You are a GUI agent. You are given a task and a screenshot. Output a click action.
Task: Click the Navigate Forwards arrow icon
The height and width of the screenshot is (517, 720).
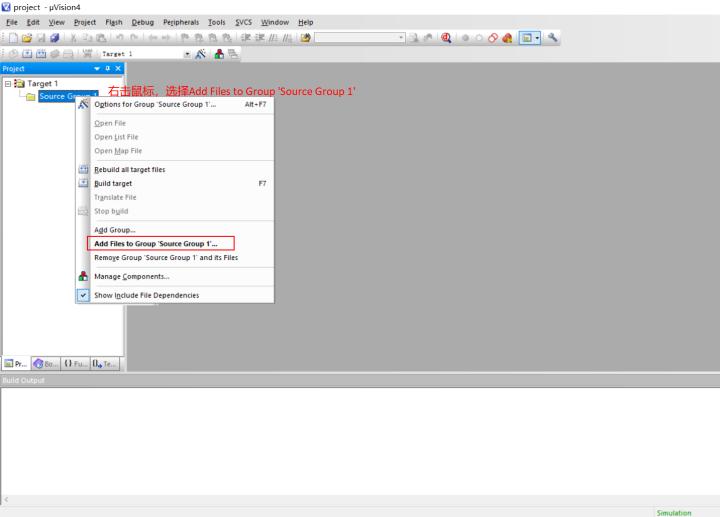click(166, 38)
